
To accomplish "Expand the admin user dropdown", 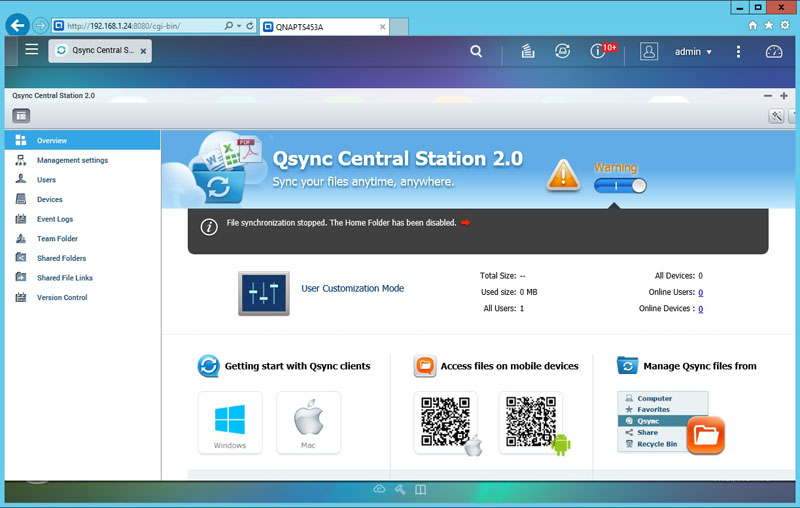I will pyautogui.click(x=693, y=51).
